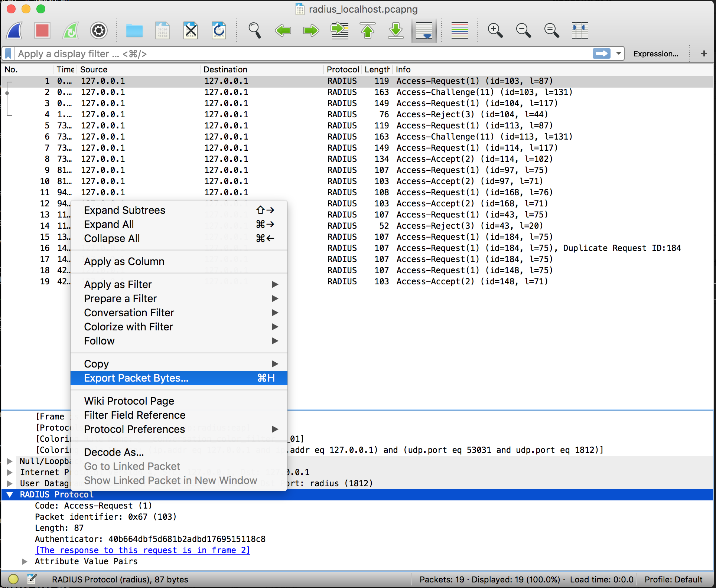Zoom in on packet text
This screenshot has width=716, height=588.
(495, 30)
